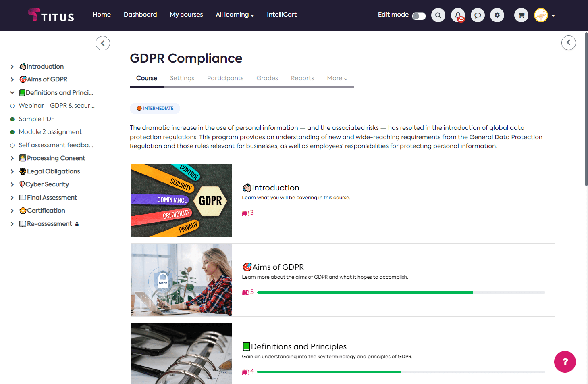The image size is (588, 384).
Task: Click the pink help question mark button
Action: pos(565,362)
